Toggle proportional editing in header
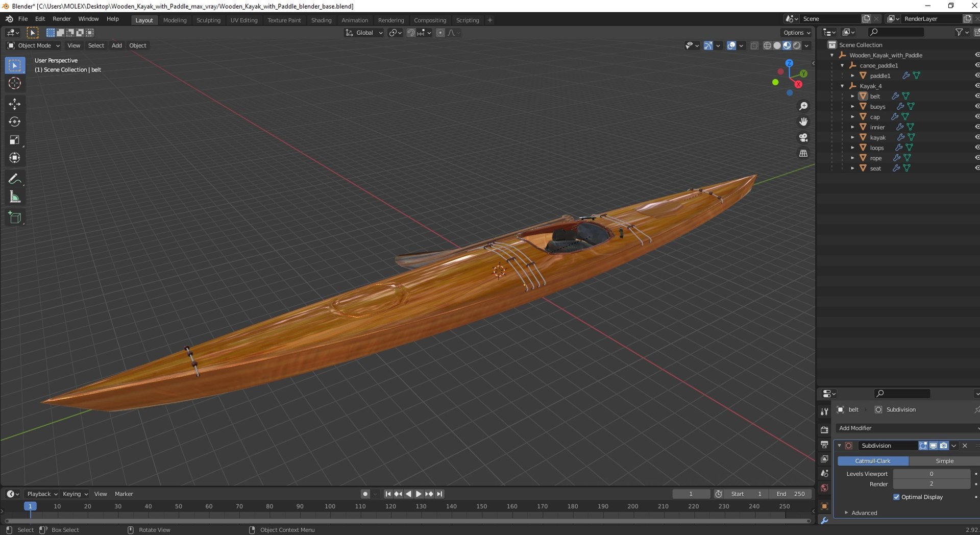Viewport: 980px width, 535px height. (x=440, y=33)
